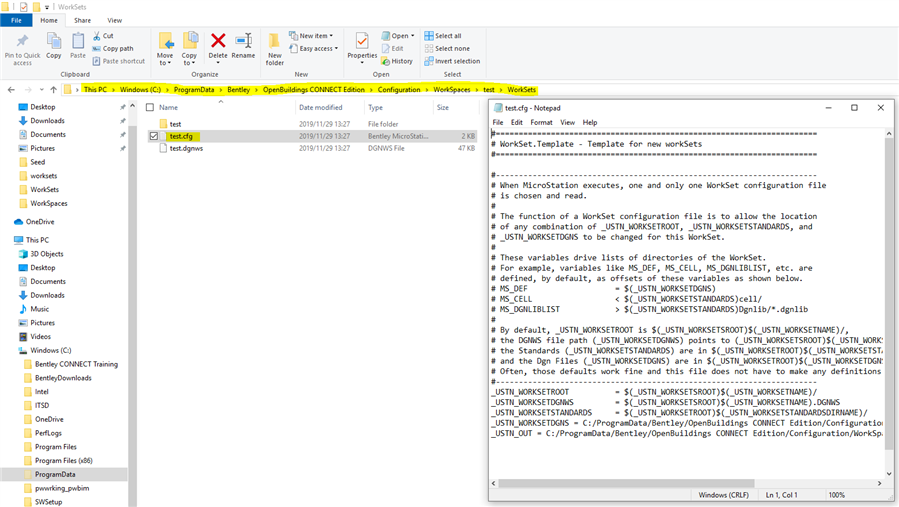
Task: Open Notepad Format menu
Action: (541, 122)
